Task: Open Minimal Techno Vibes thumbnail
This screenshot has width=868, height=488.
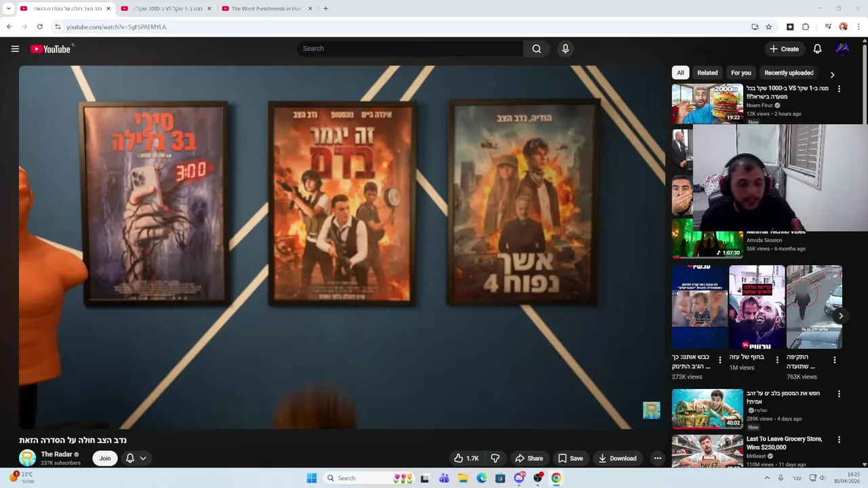Action: [707, 245]
